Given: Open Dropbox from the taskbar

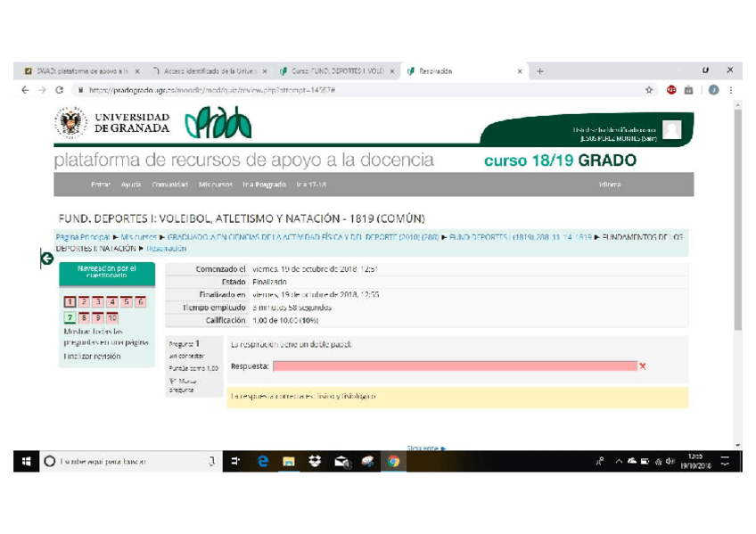Looking at the screenshot, I should point(315,462).
